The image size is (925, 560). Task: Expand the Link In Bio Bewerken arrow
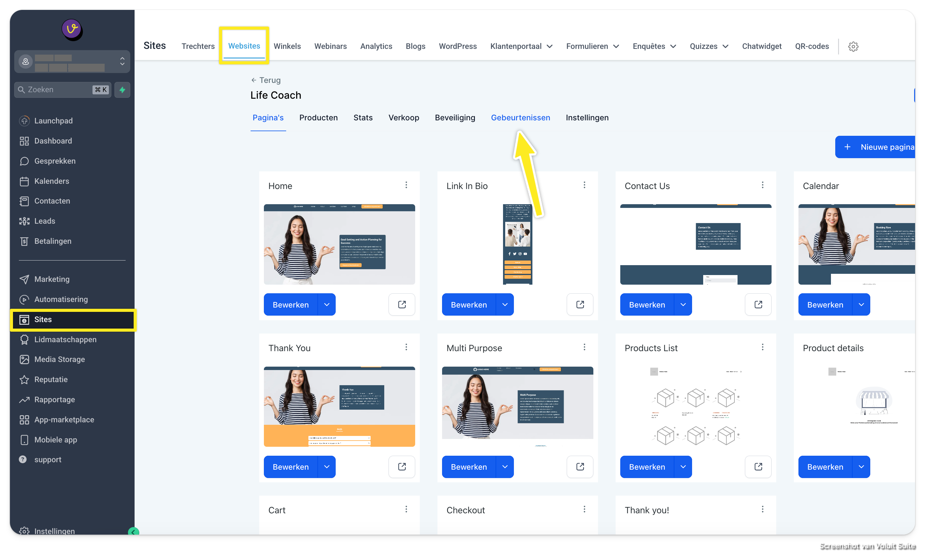click(505, 304)
